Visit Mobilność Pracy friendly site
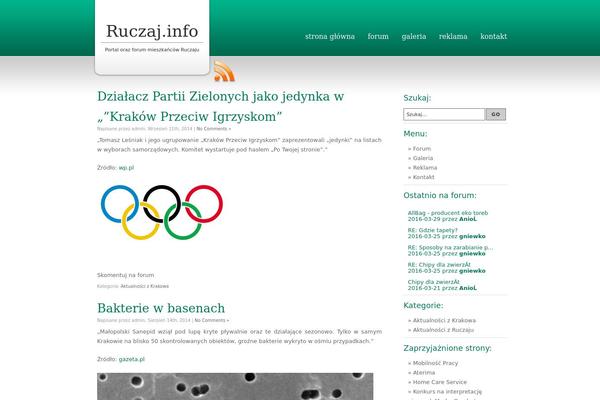This screenshot has width=600, height=400. [435, 363]
